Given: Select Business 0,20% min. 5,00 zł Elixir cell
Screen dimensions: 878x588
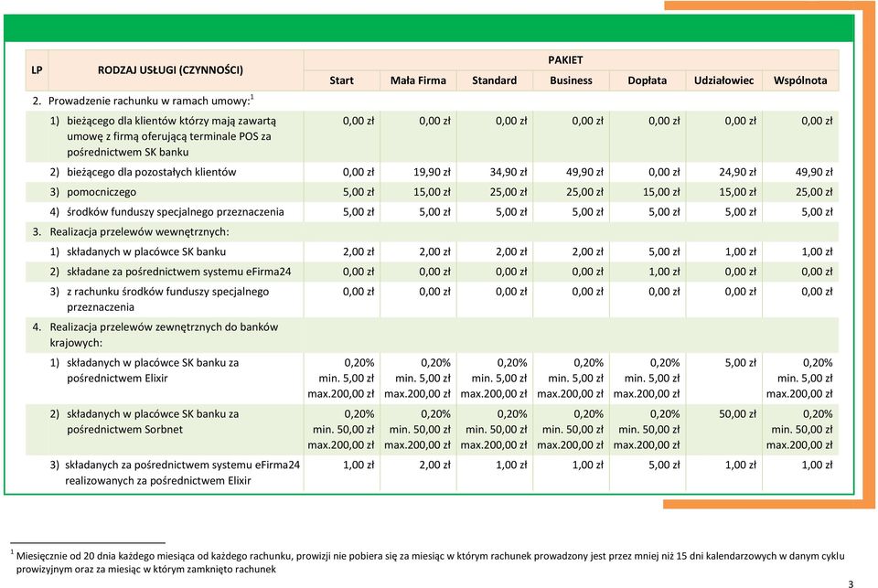Looking at the screenshot, I should (570, 378).
